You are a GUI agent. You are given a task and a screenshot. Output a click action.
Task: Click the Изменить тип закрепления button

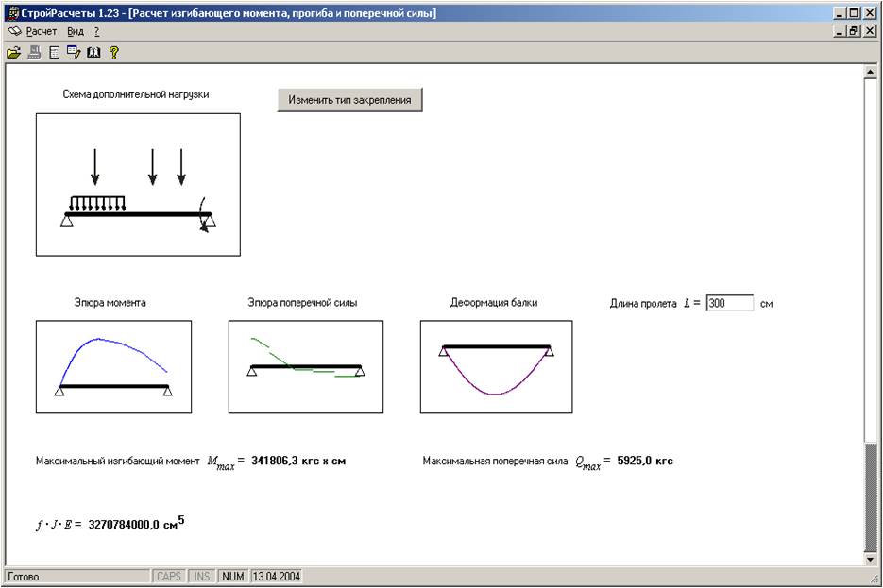click(349, 100)
